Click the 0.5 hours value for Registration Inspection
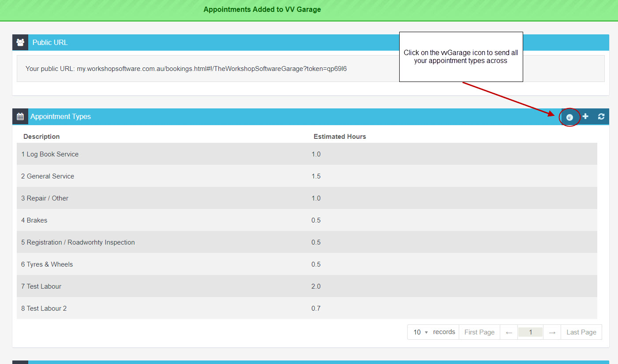 tap(316, 242)
